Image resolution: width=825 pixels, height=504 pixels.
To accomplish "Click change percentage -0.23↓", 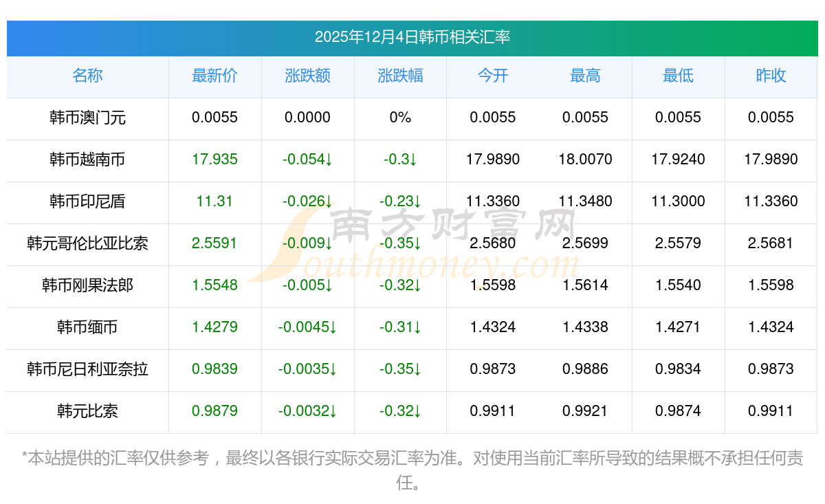I will pos(400,201).
